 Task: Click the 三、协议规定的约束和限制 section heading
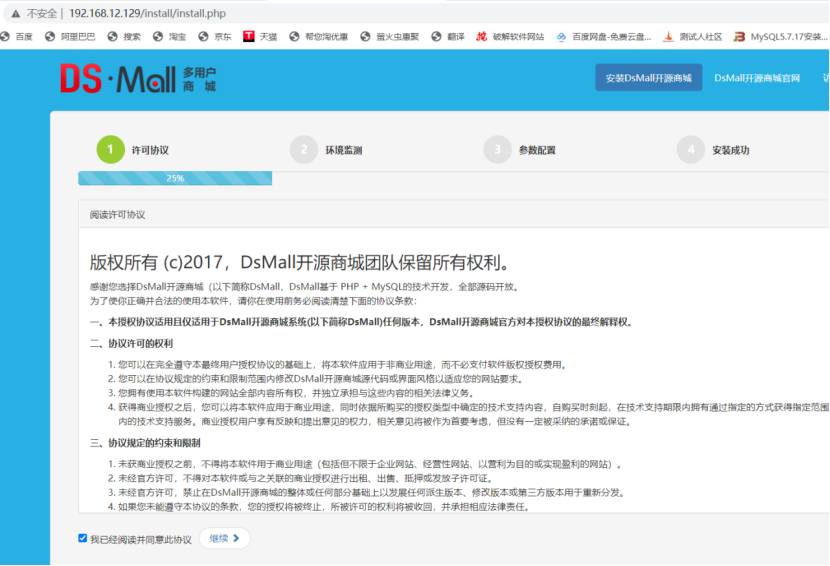coord(145,443)
